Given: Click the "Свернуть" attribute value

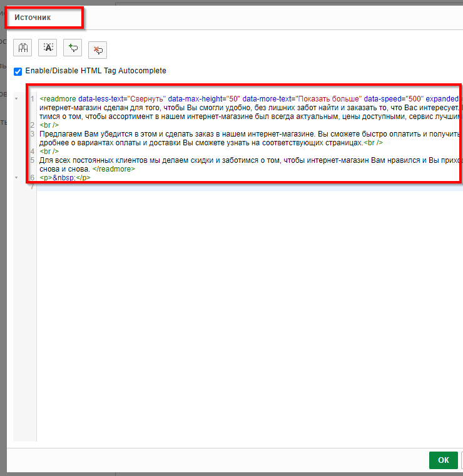Looking at the screenshot, I should [x=146, y=99].
